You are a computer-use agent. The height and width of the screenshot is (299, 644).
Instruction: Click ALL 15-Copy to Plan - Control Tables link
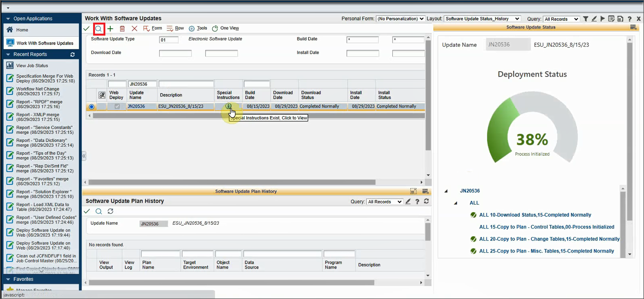coord(546,227)
